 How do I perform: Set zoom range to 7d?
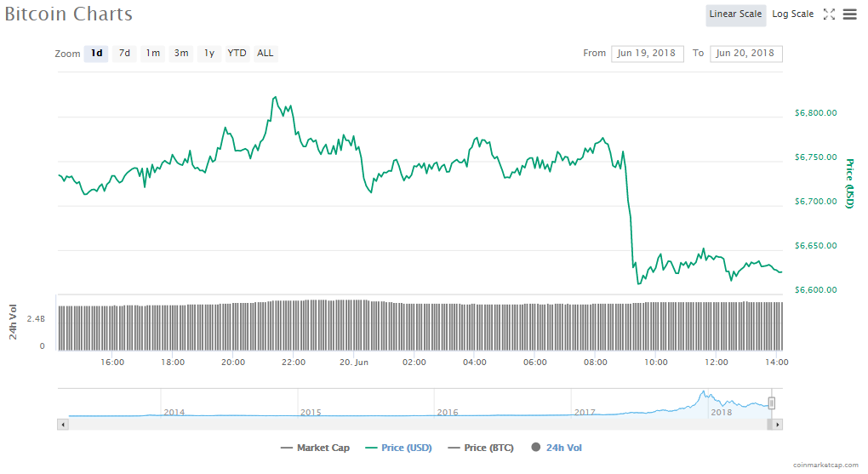point(124,54)
